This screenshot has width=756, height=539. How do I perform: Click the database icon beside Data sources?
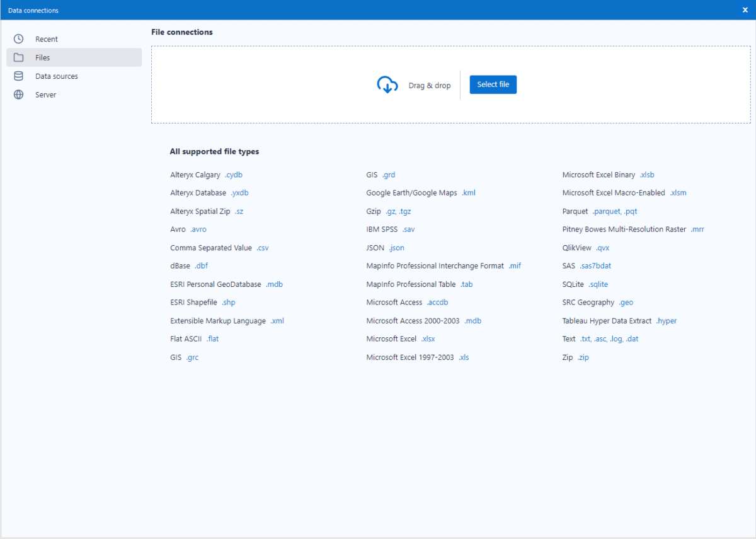tap(18, 76)
